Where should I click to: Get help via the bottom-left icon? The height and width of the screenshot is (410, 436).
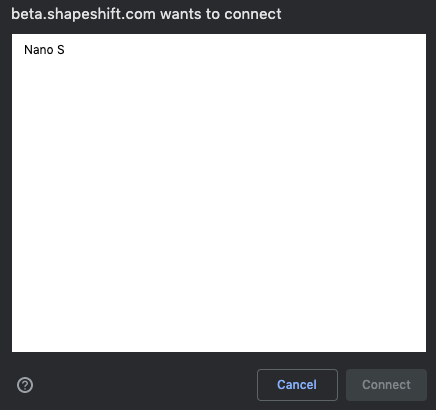pyautogui.click(x=25, y=385)
